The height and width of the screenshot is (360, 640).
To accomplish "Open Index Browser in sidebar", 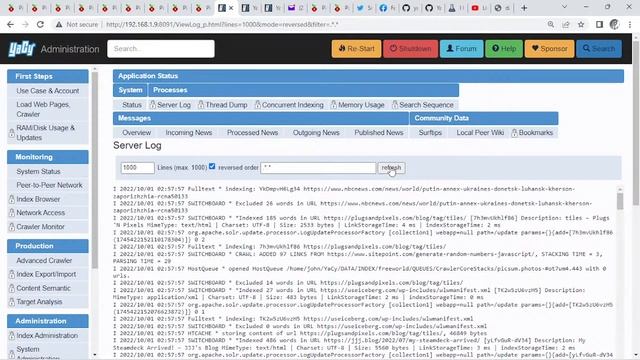I will 38,199.
